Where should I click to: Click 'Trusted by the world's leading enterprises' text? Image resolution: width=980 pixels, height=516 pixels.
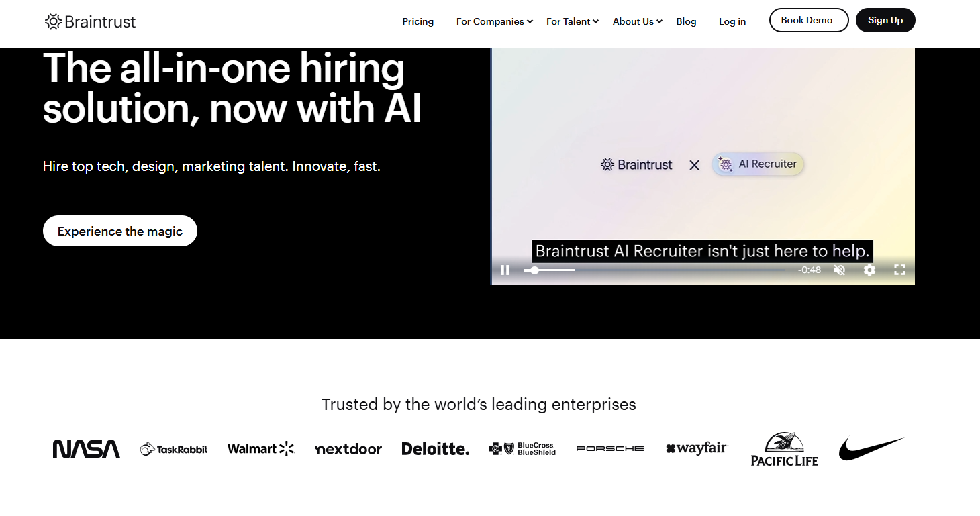point(479,405)
